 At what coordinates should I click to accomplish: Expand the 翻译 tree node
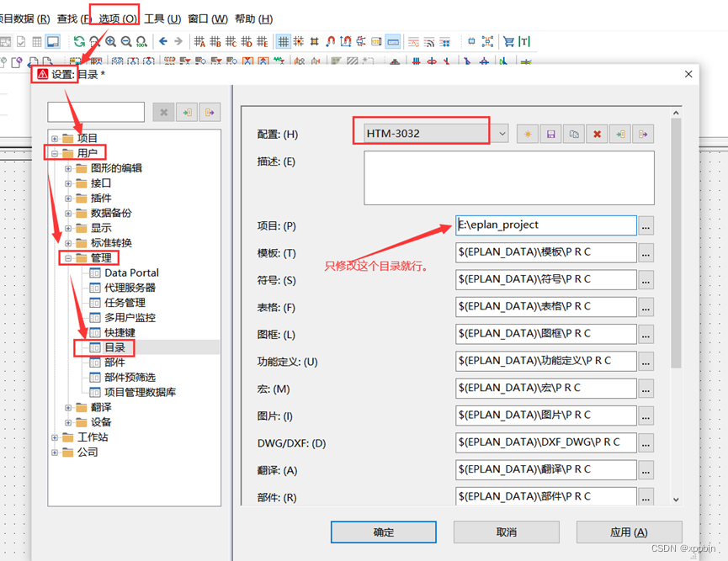point(69,407)
